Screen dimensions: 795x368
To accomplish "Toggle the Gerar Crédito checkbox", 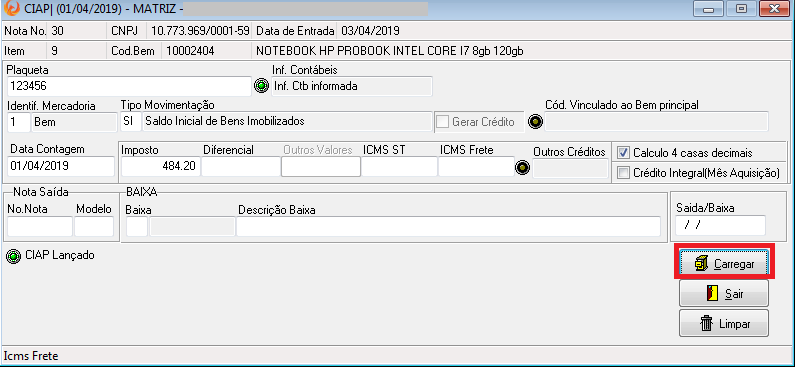I will coord(442,122).
